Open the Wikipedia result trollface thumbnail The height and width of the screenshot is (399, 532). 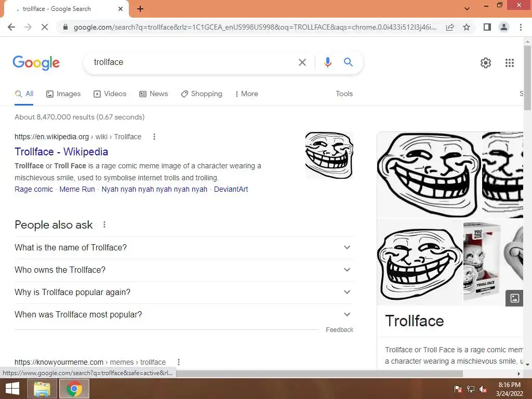click(x=329, y=155)
